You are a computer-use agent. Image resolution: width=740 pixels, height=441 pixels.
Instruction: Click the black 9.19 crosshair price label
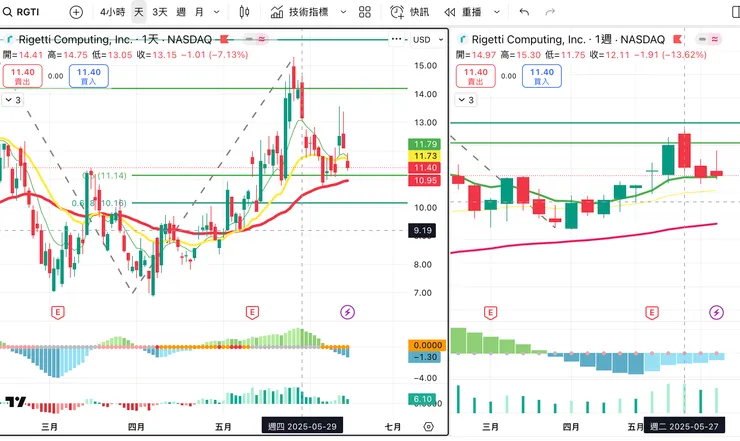pos(422,230)
